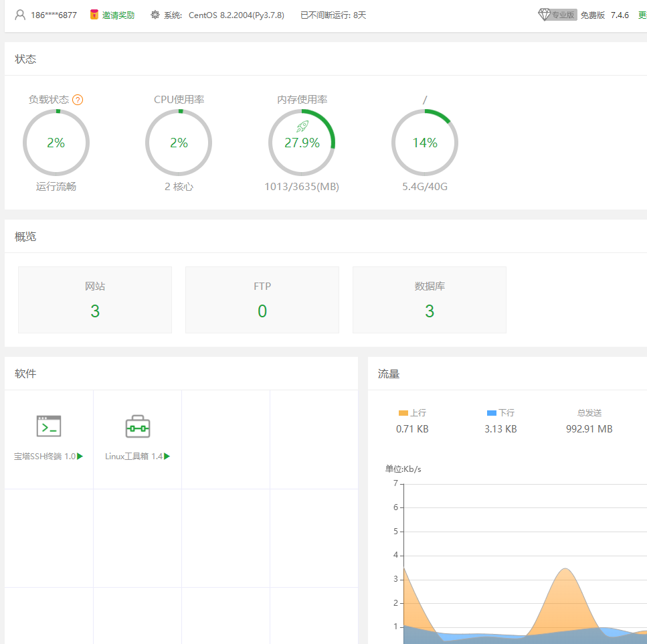
Task: Click the diamond icon beside 专业版
Action: (x=544, y=15)
